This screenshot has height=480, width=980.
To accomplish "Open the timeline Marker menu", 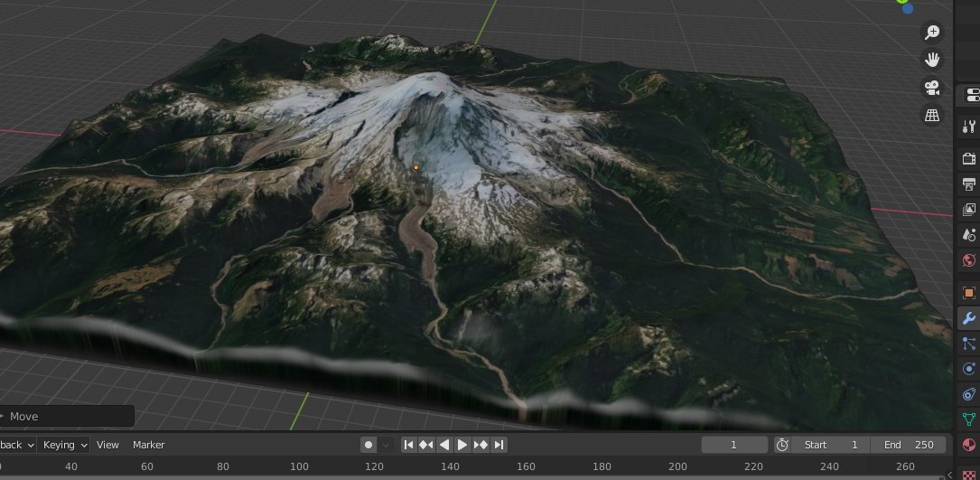I will point(148,445).
